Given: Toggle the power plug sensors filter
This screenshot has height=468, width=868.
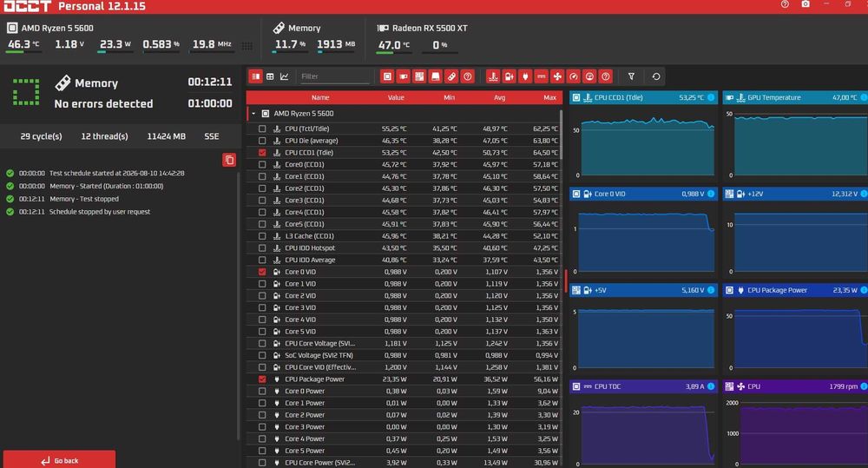Looking at the screenshot, I should point(525,76).
